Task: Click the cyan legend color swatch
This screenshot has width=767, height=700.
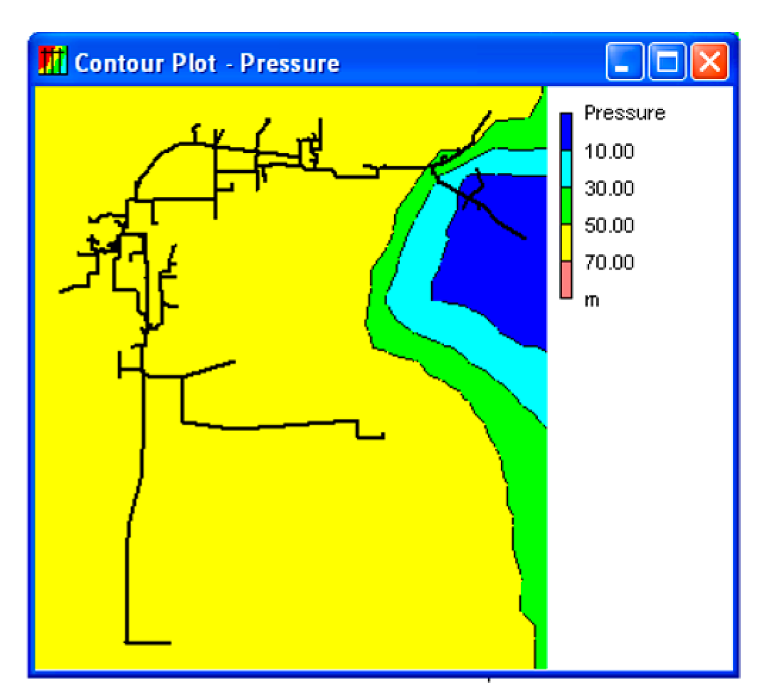Action: pos(566,169)
